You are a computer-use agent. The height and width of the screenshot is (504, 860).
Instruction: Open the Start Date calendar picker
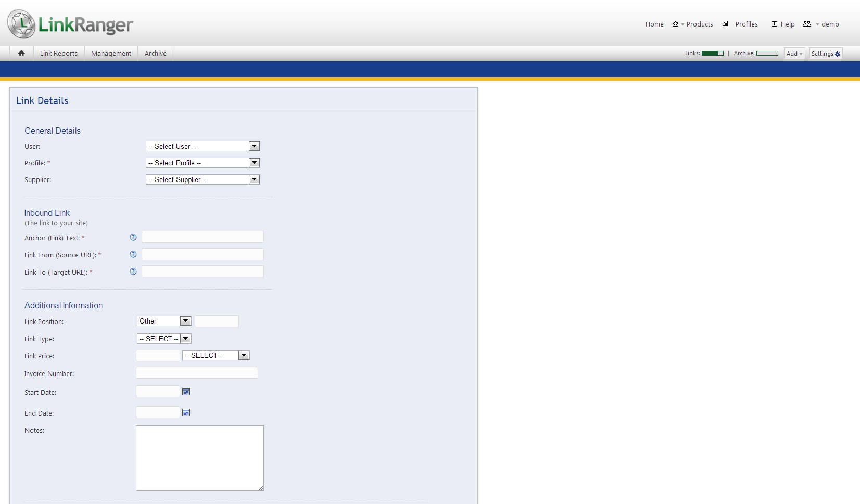186,392
